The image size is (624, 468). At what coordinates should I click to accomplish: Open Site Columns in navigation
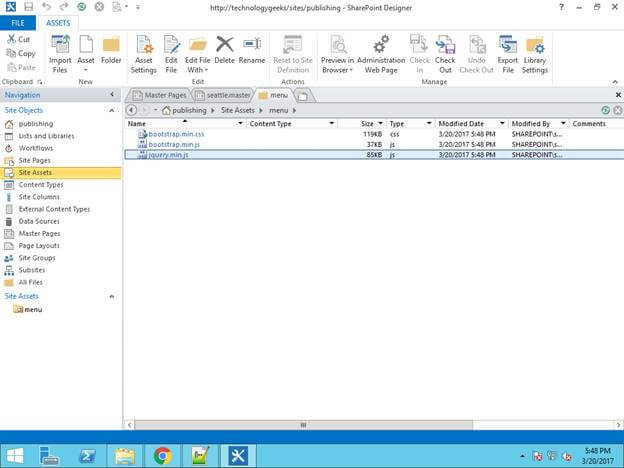click(x=39, y=197)
